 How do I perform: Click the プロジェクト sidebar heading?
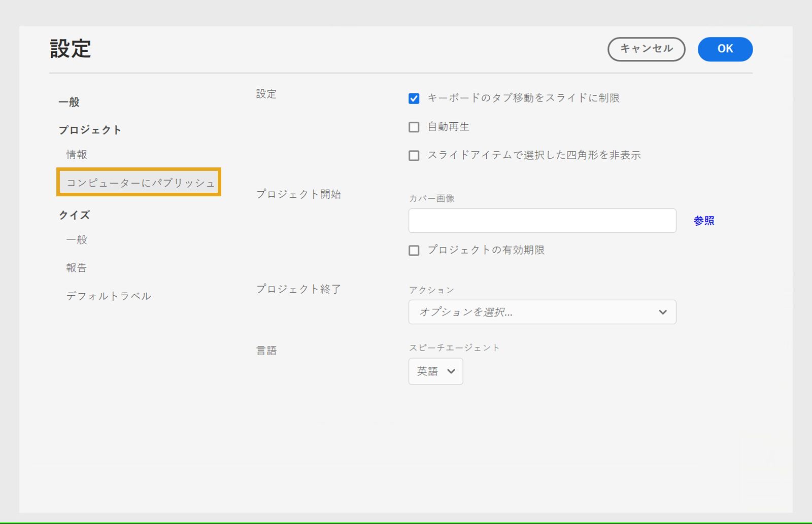pos(90,130)
